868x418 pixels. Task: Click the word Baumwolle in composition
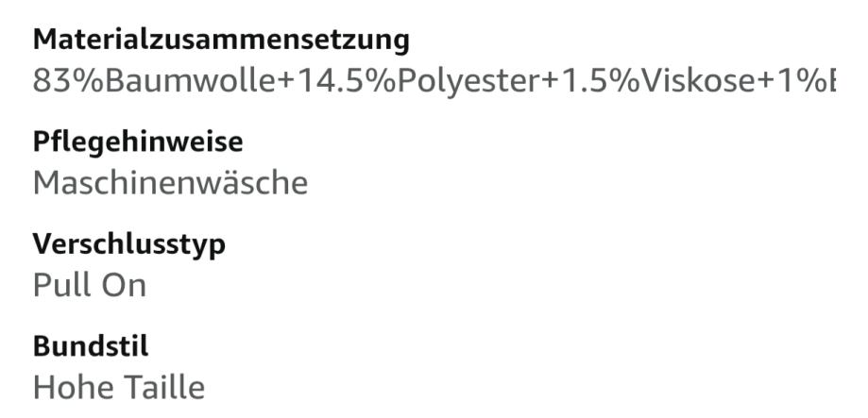point(191,81)
